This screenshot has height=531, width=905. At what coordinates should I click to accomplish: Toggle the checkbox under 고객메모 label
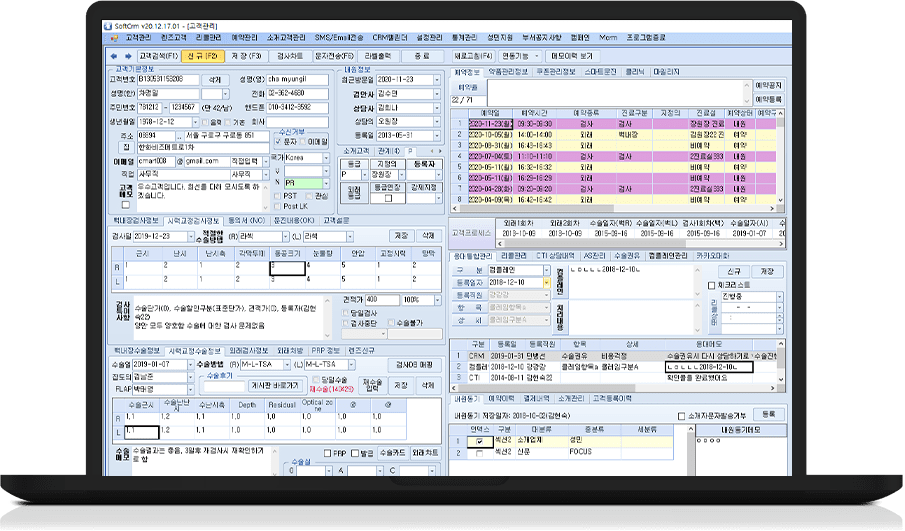pos(126,205)
